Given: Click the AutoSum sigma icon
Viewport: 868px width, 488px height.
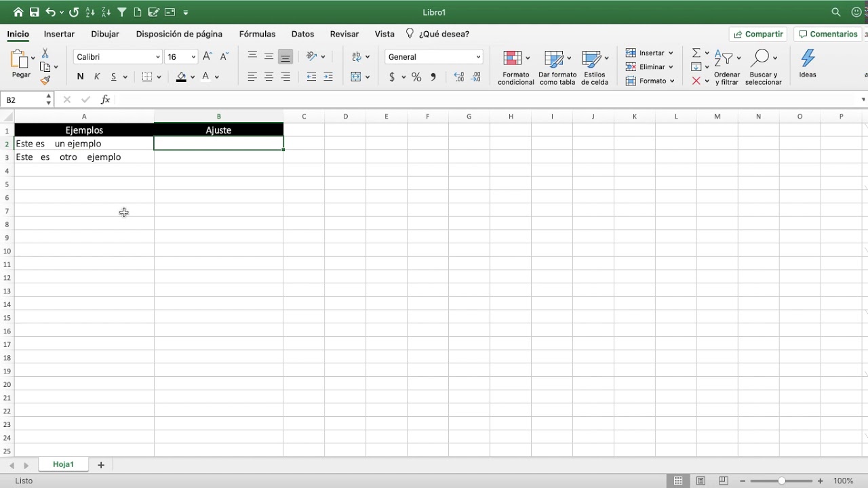Looking at the screenshot, I should tap(696, 53).
